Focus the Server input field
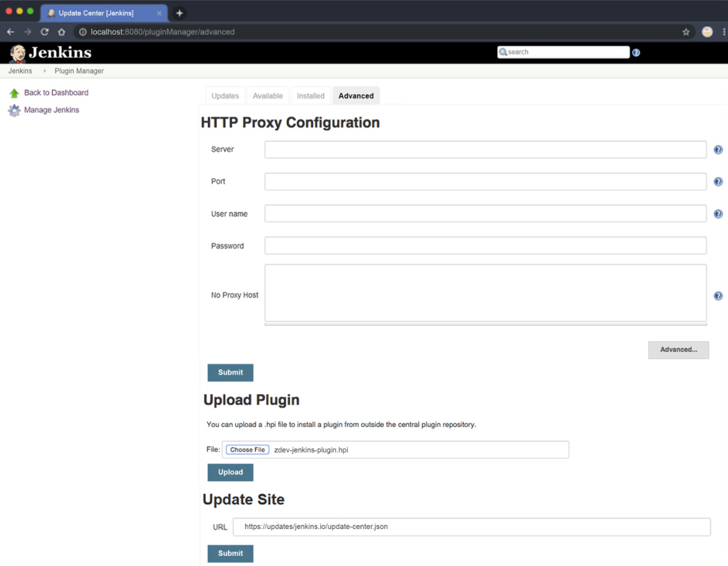 pyautogui.click(x=485, y=150)
